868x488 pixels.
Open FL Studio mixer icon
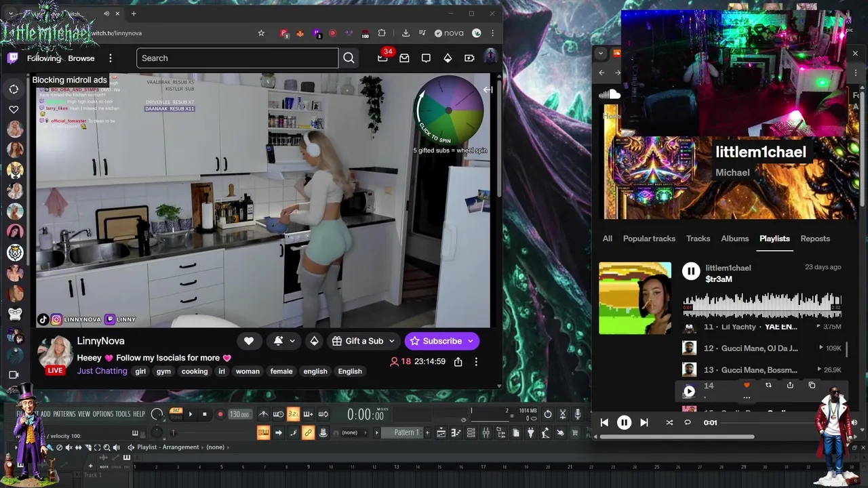(486, 432)
